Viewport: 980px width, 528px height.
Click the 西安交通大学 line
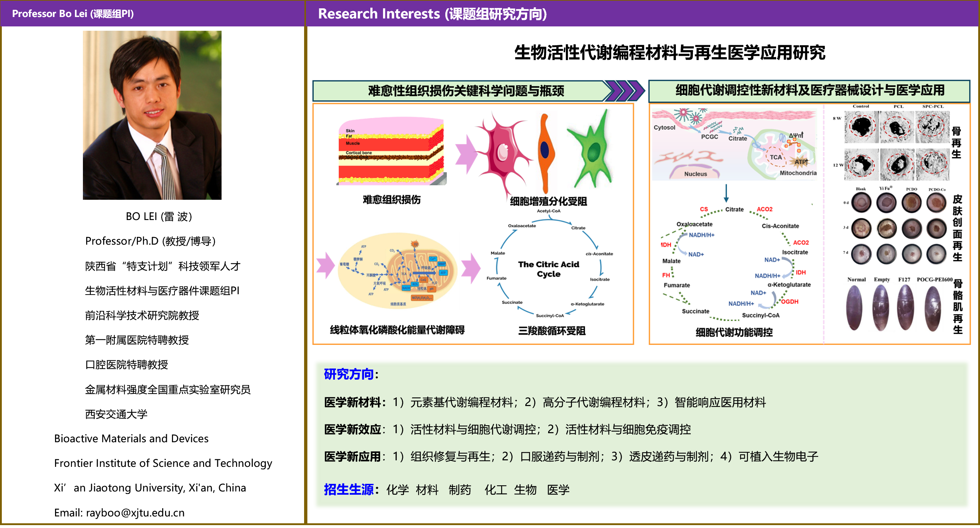click(116, 414)
